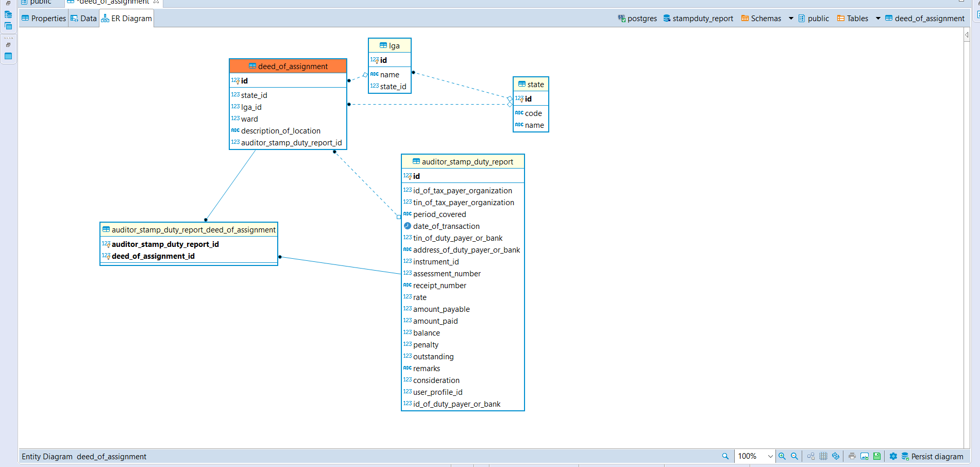Select the stampduty_report database in the breadcrumb
Image resolution: width=980 pixels, height=467 pixels.
[703, 18]
